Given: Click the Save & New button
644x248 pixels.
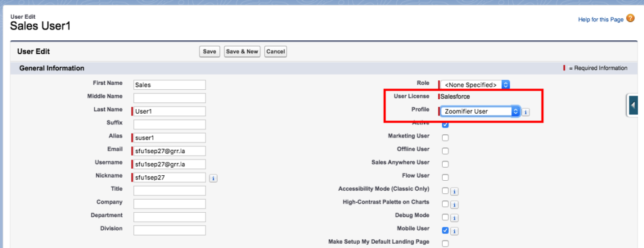Looking at the screenshot, I should pos(242,51).
